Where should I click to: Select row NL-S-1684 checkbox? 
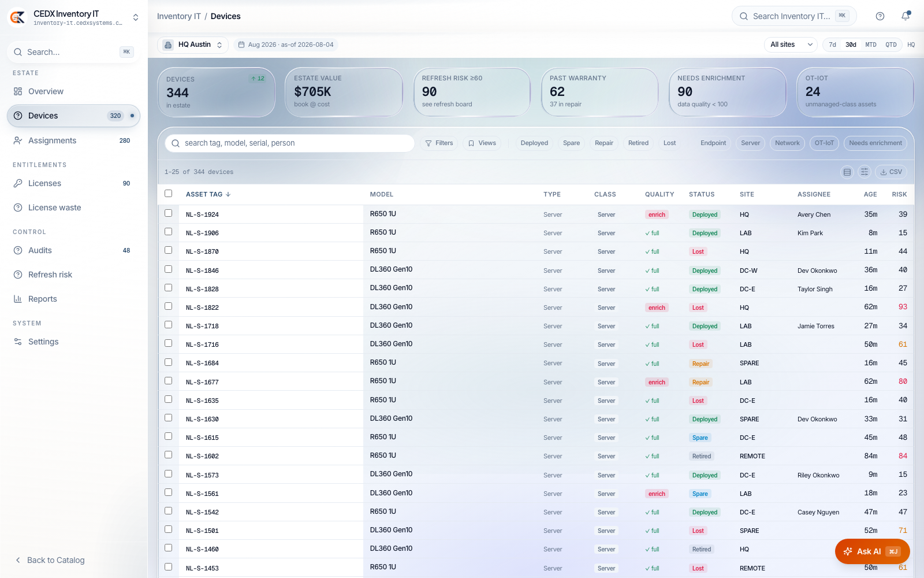coord(169,362)
